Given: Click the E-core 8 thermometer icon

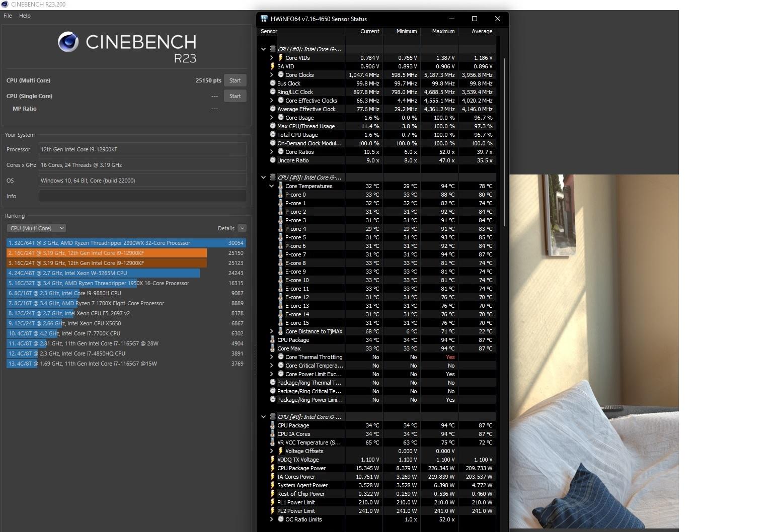Looking at the screenshot, I should coord(281,263).
